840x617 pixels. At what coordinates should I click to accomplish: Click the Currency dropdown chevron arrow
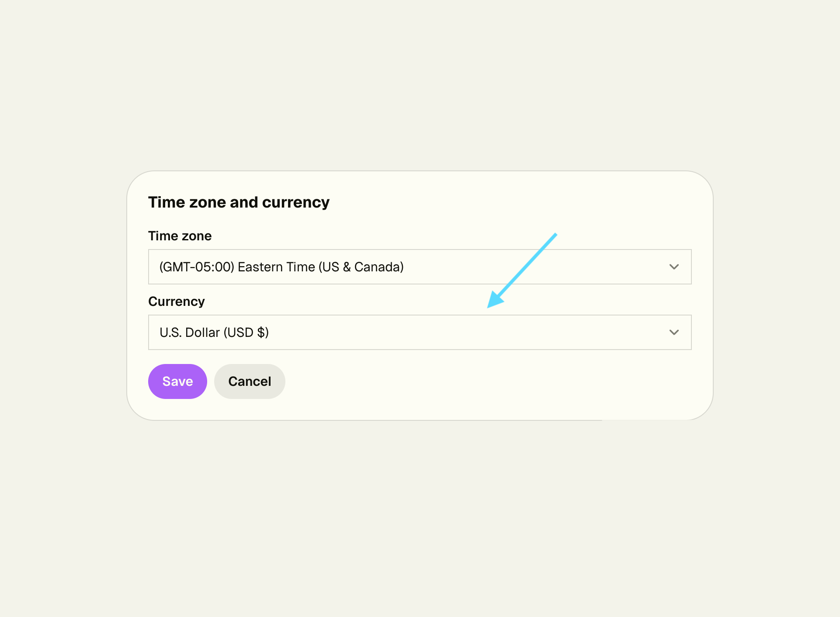coord(674,333)
